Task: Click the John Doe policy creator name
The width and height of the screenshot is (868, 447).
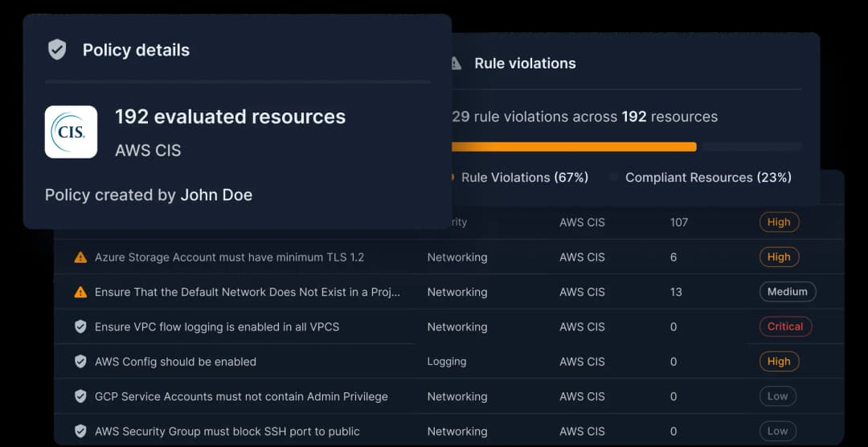Action: [x=216, y=195]
